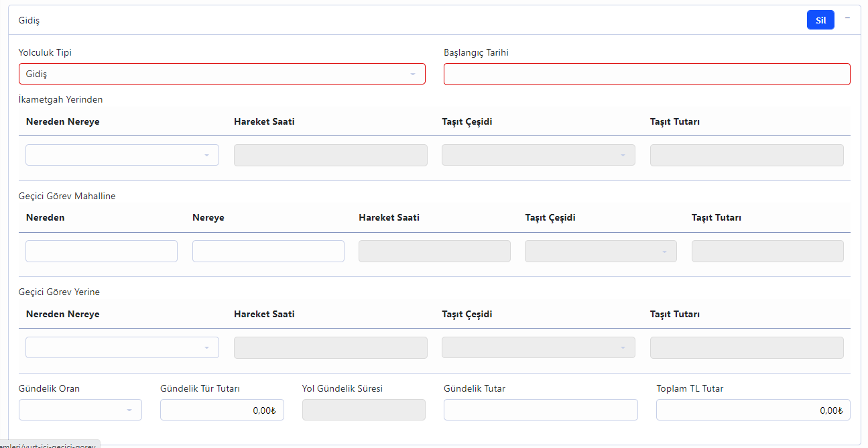Collapse the Gidiş panel with minus icon

point(847,18)
